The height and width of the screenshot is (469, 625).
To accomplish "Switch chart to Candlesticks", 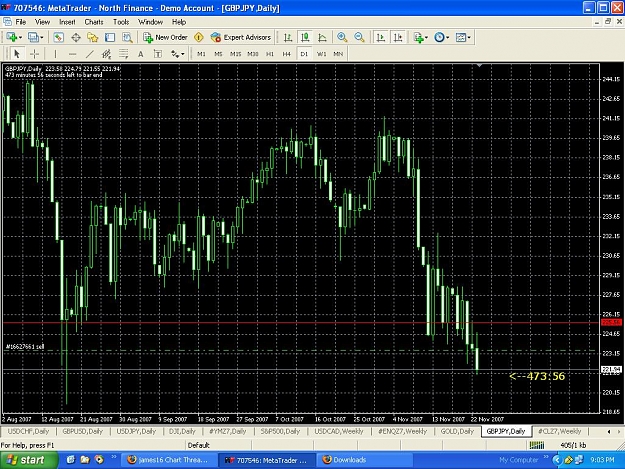I will [305, 37].
